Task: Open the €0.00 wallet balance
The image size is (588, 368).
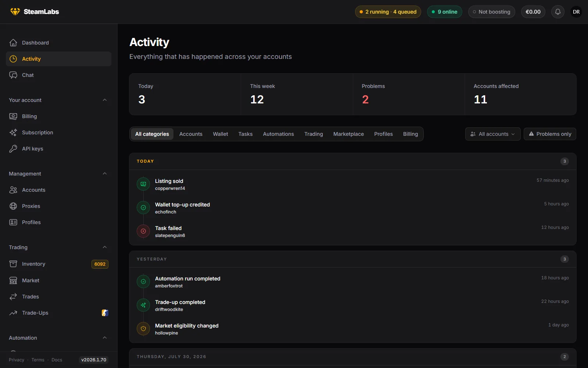Action: pyautogui.click(x=533, y=12)
